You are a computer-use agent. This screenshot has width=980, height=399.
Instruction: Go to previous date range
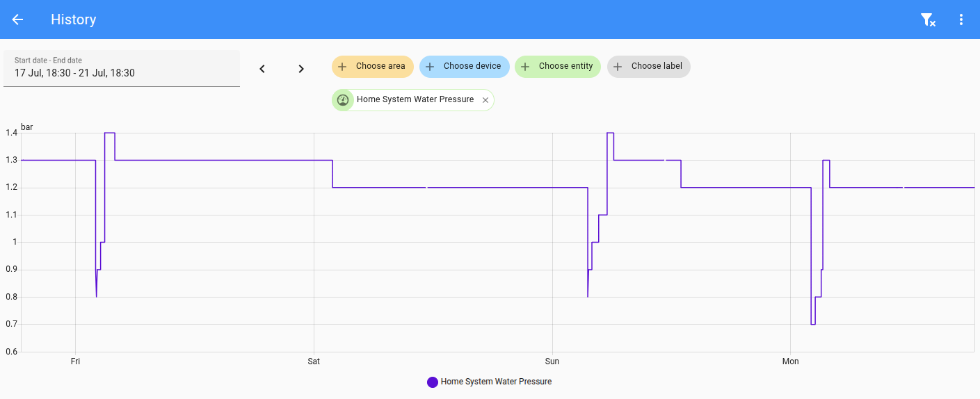262,69
